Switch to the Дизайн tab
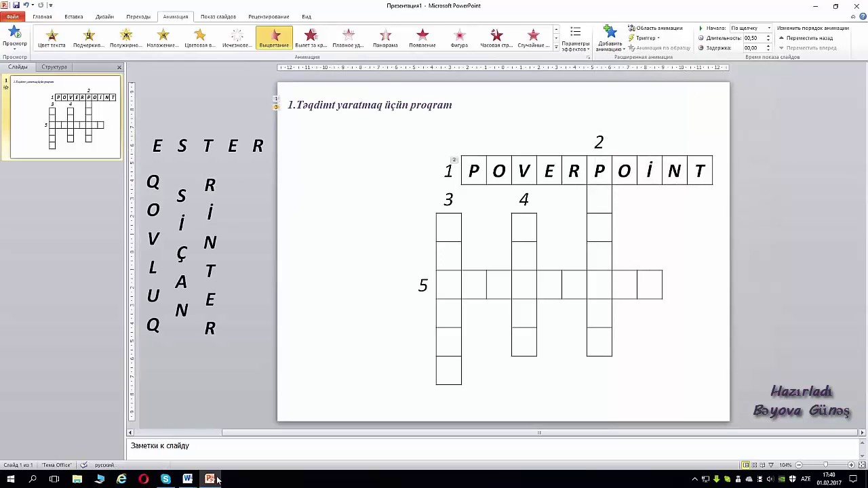The width and height of the screenshot is (868, 488). (x=104, y=16)
